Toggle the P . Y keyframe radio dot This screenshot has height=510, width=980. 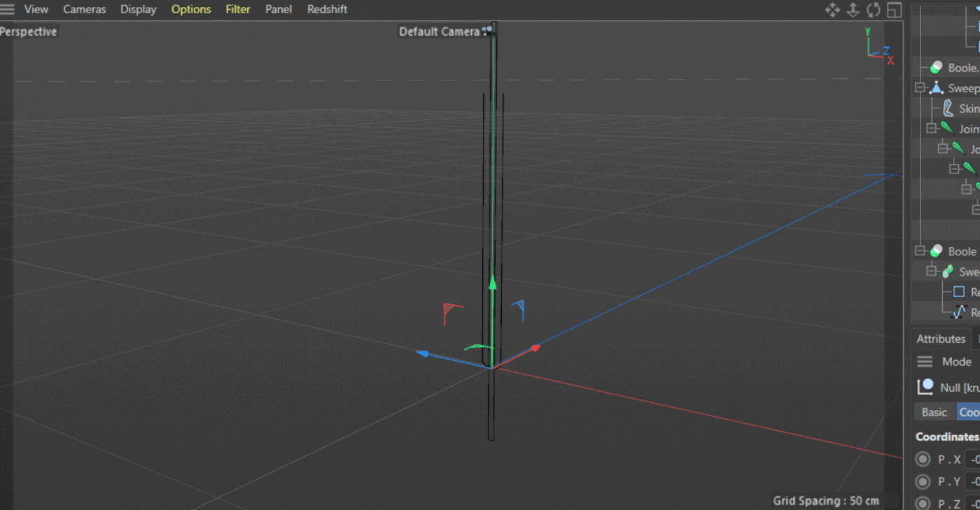click(923, 482)
